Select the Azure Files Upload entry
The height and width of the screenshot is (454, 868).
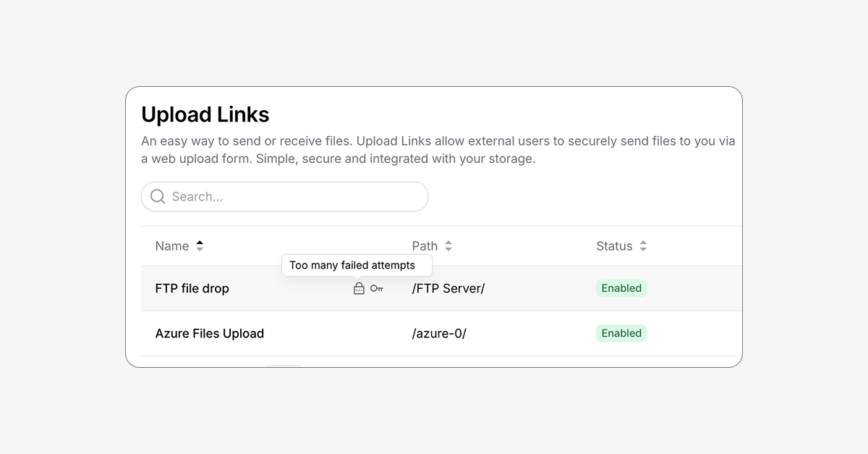point(209,333)
